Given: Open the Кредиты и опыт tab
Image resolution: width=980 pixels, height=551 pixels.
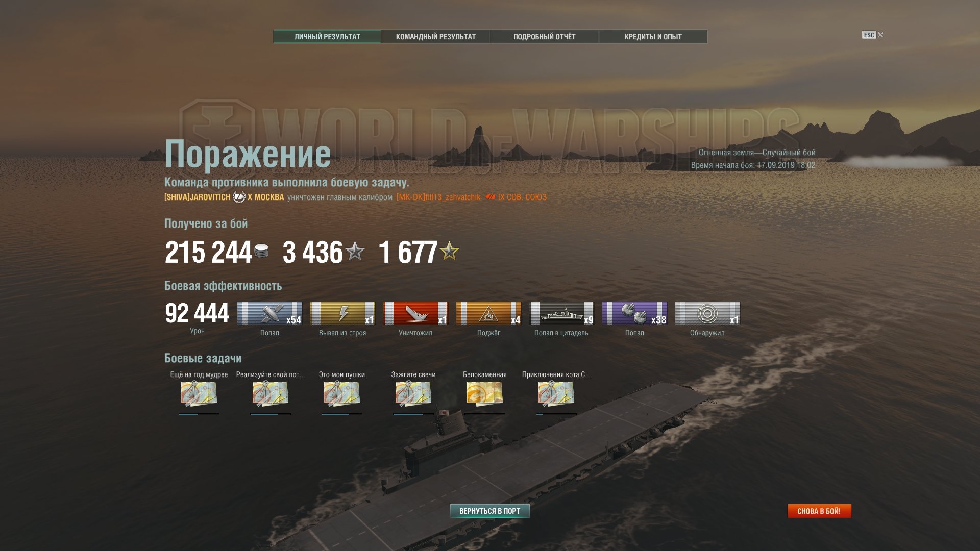Looking at the screenshot, I should [x=653, y=37].
